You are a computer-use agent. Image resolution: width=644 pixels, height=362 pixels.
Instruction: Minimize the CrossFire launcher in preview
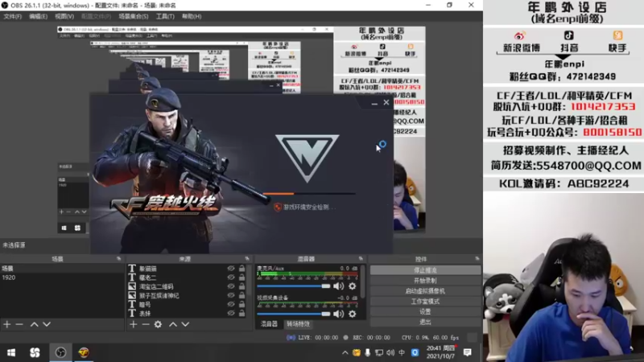(374, 104)
